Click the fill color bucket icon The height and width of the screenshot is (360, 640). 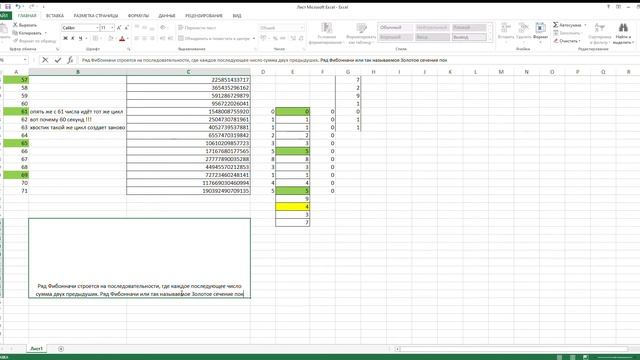110,38
